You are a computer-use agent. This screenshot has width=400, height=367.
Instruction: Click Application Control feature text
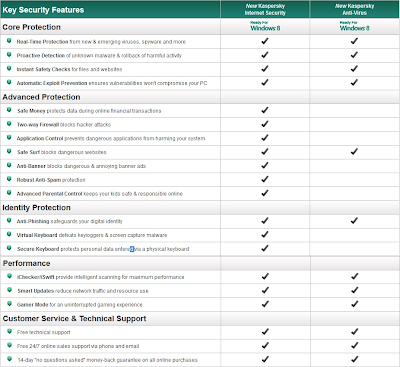coord(111,139)
